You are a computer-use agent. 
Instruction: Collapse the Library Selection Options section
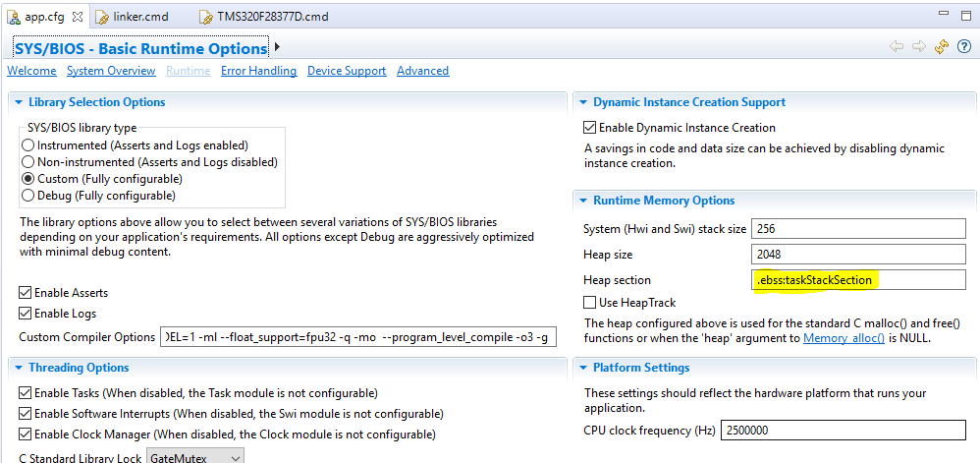click(18, 102)
